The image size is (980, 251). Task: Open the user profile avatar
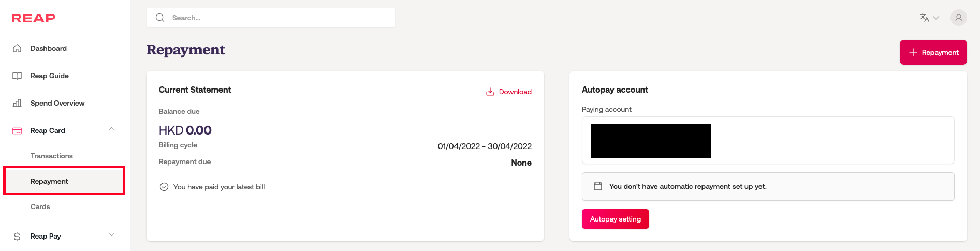tap(958, 18)
